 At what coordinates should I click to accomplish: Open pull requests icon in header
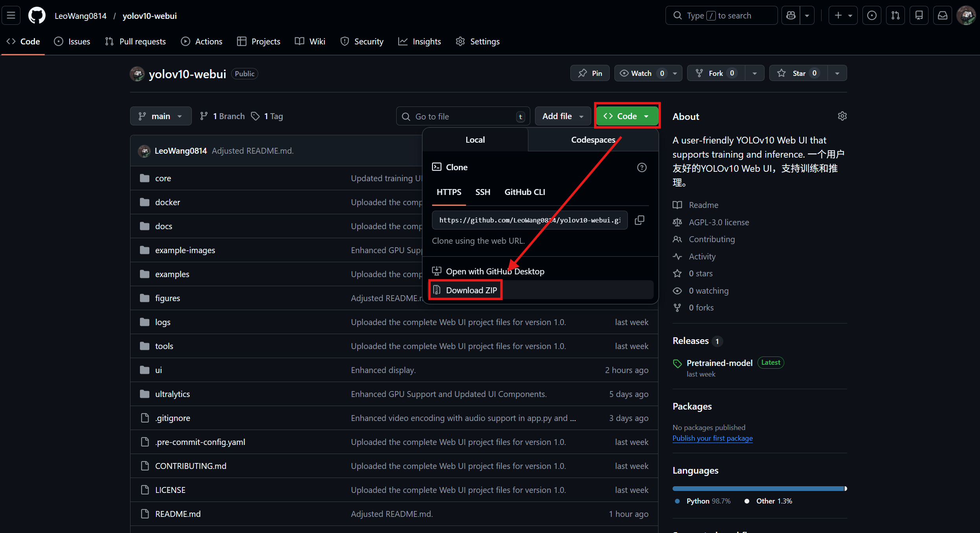pos(895,16)
